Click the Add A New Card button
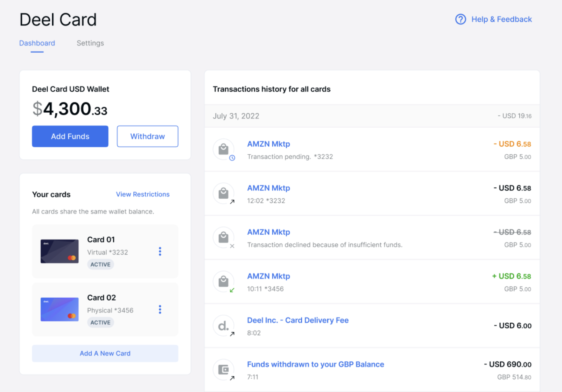The image size is (562, 392). (x=105, y=353)
